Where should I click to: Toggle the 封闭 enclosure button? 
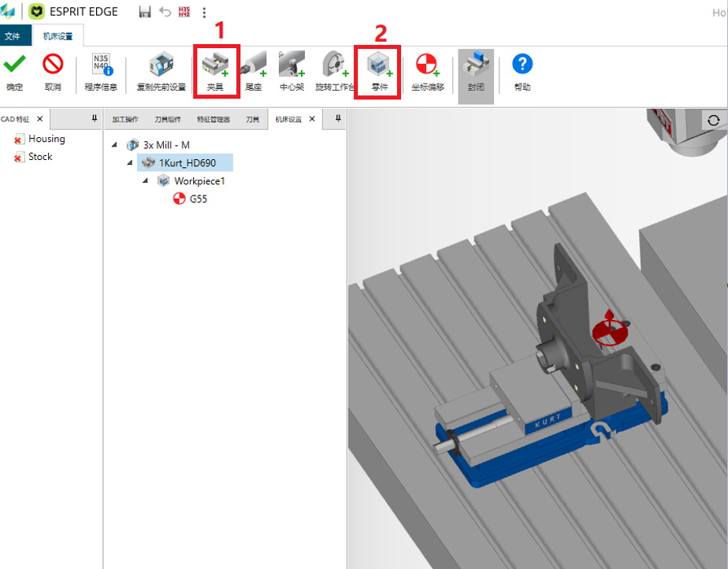476,76
